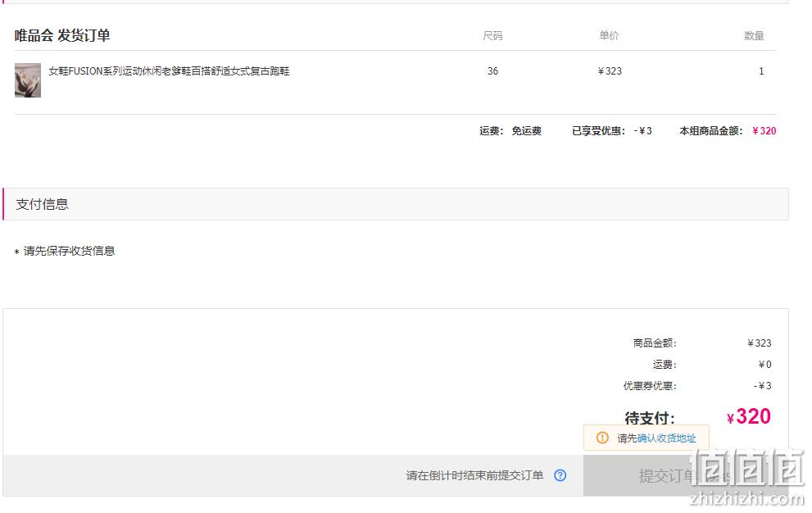Click the 待支付 amount ¥320

[x=749, y=416]
